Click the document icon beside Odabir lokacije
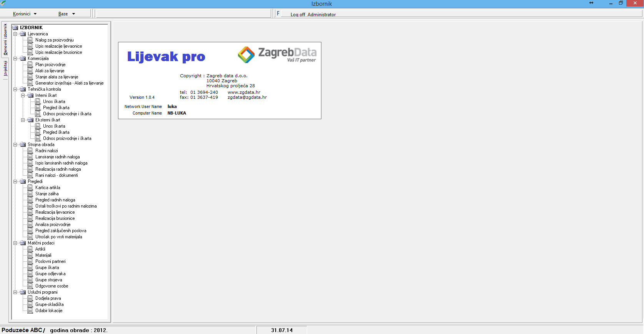The width and height of the screenshot is (644, 334). (x=30, y=311)
